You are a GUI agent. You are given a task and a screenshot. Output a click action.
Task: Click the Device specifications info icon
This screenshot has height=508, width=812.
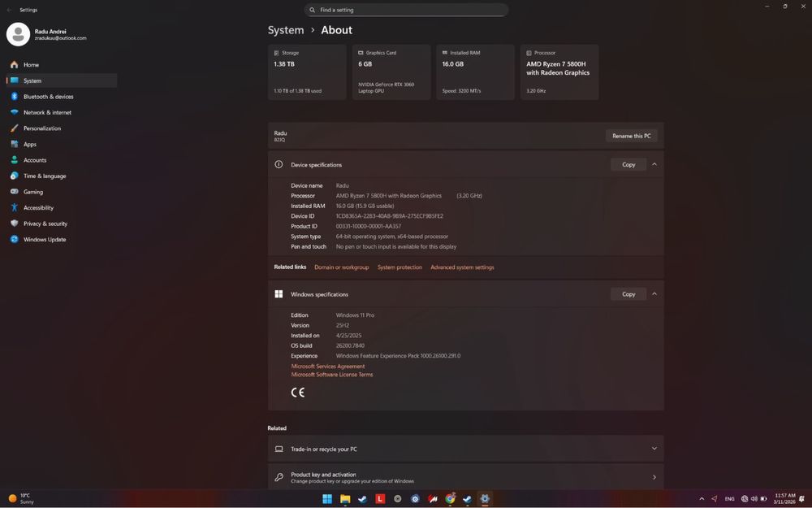279,164
